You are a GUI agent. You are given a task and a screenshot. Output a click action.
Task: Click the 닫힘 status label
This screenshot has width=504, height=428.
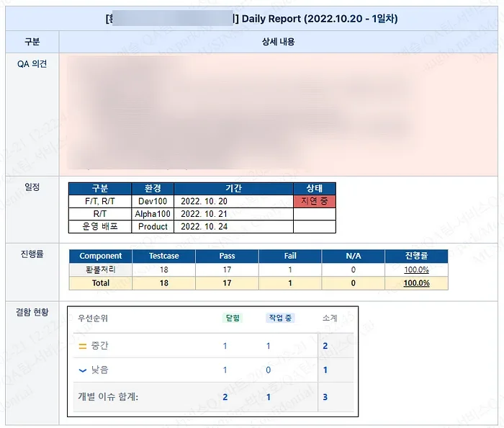(233, 318)
